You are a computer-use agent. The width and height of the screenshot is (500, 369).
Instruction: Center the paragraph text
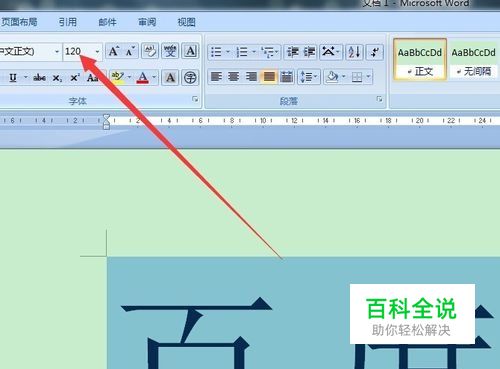(234, 77)
